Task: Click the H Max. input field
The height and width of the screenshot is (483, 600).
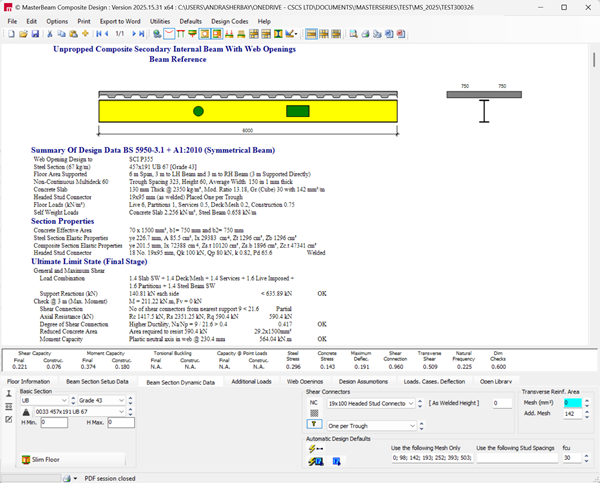Action: pyautogui.click(x=121, y=423)
